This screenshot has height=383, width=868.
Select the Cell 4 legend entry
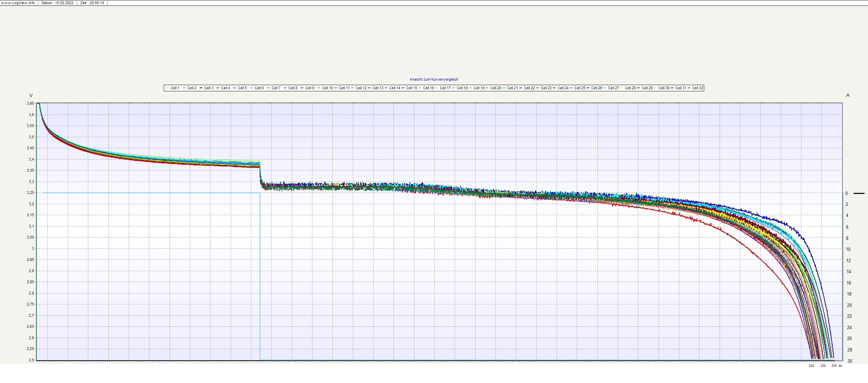tap(226, 88)
